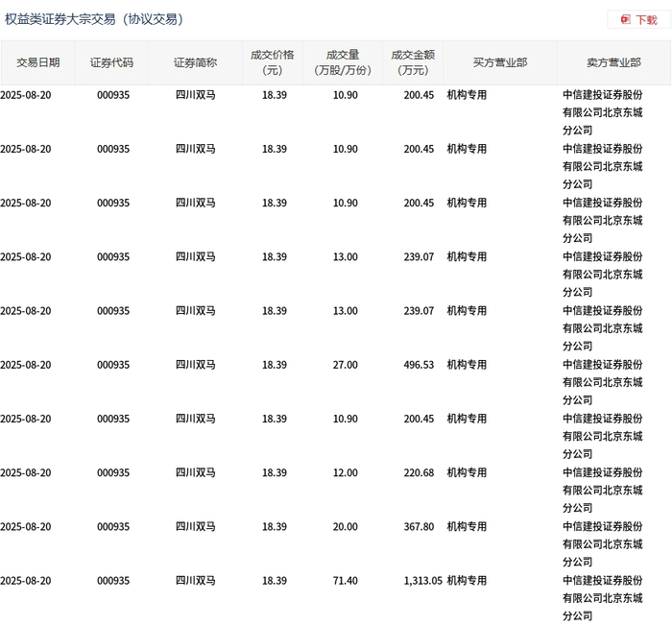Click the date in the 220.68 amount row
This screenshot has width=672, height=626.
click(x=26, y=473)
